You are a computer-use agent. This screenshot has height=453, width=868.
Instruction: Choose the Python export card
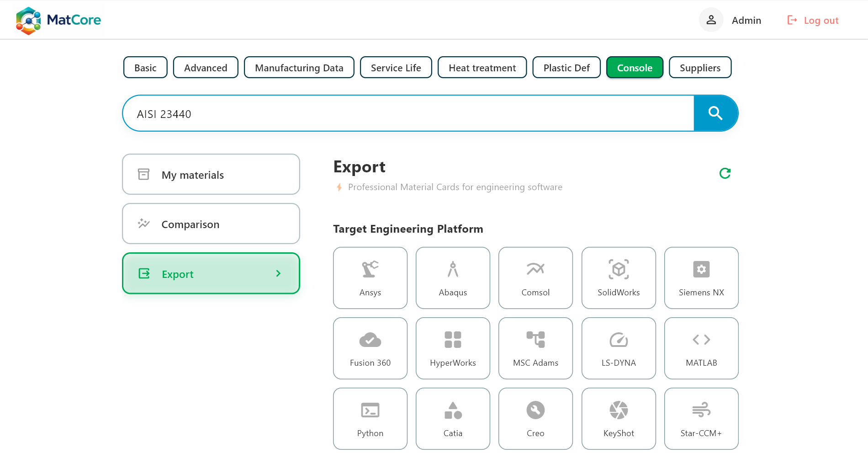pos(370,419)
